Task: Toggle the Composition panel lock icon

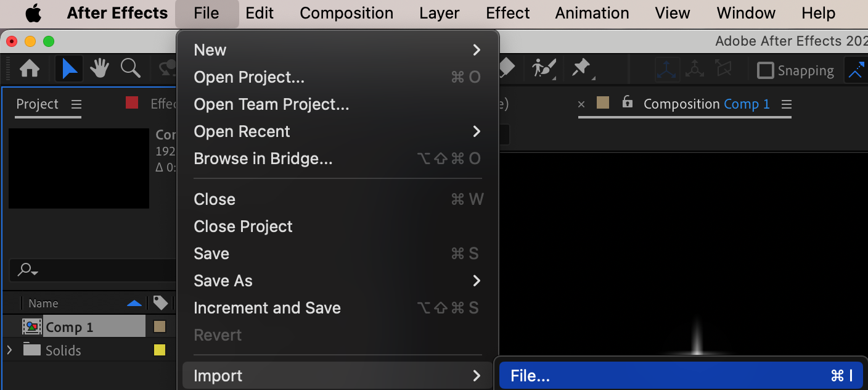Action: point(627,102)
